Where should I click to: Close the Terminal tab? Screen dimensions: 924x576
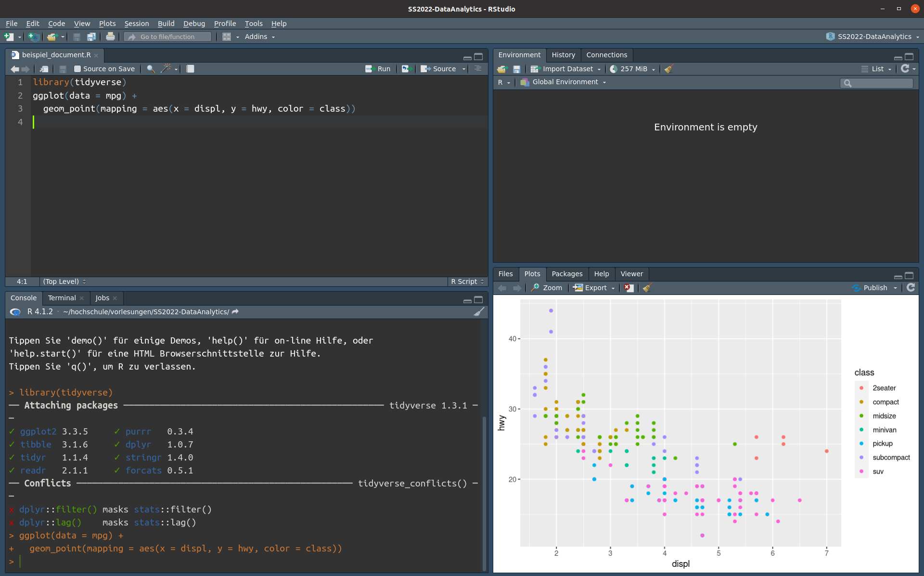click(82, 298)
